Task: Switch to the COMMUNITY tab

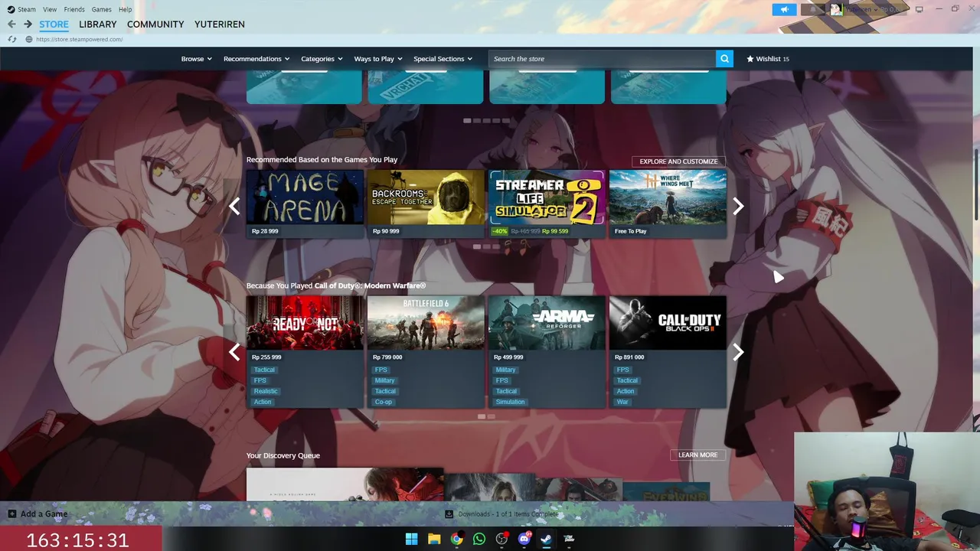Action: tap(155, 24)
